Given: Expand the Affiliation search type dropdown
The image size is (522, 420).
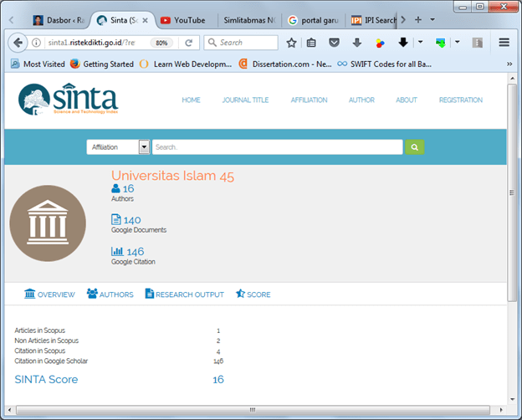Looking at the screenshot, I should (x=144, y=146).
